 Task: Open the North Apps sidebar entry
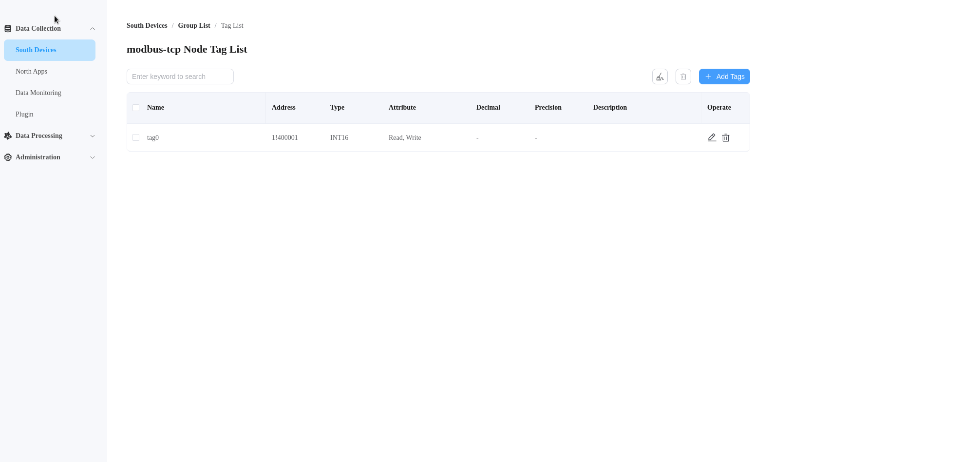tap(31, 71)
